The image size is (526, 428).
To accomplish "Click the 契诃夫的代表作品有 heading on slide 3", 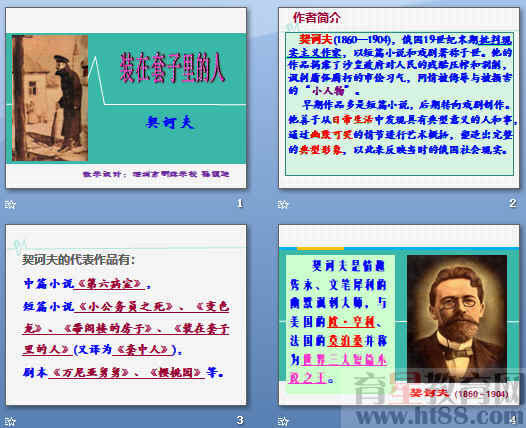I will 78,260.
